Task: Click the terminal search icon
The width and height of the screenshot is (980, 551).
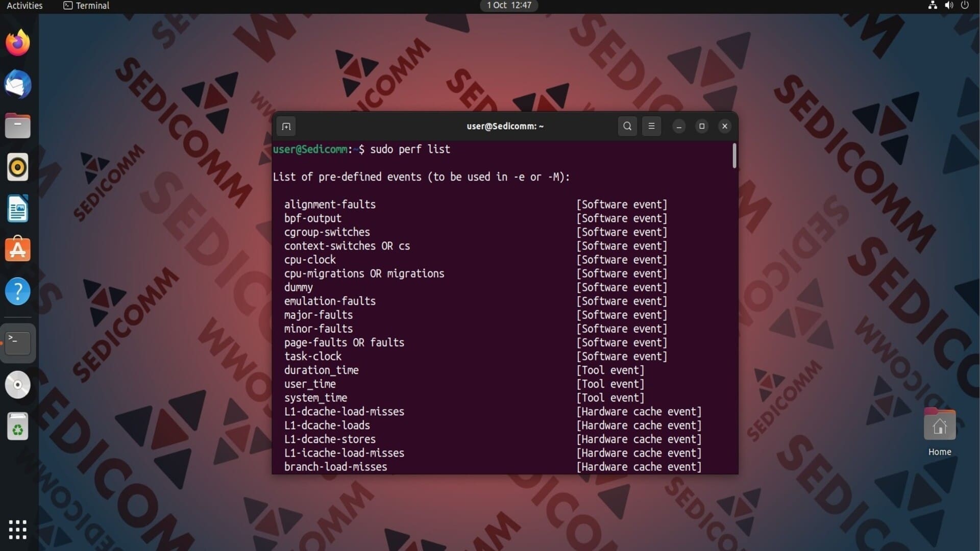Action: [627, 126]
